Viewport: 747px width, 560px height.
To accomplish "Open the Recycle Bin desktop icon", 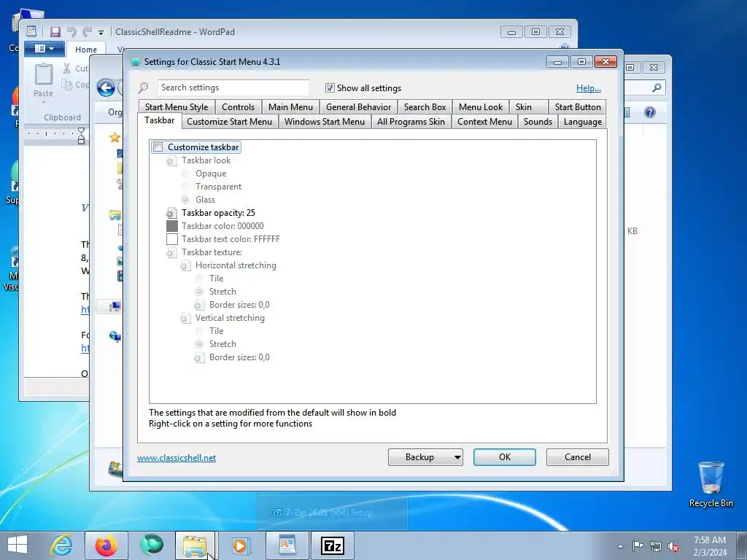I will (711, 484).
